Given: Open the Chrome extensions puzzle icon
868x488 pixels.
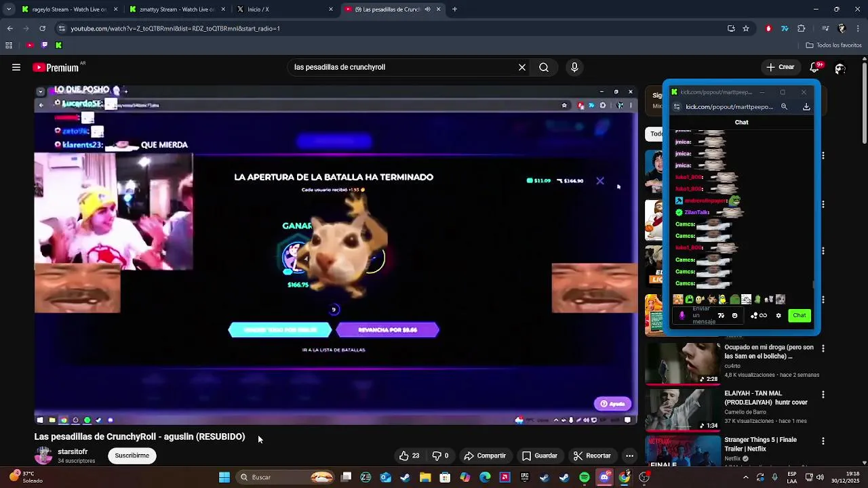Looking at the screenshot, I should (802, 28).
